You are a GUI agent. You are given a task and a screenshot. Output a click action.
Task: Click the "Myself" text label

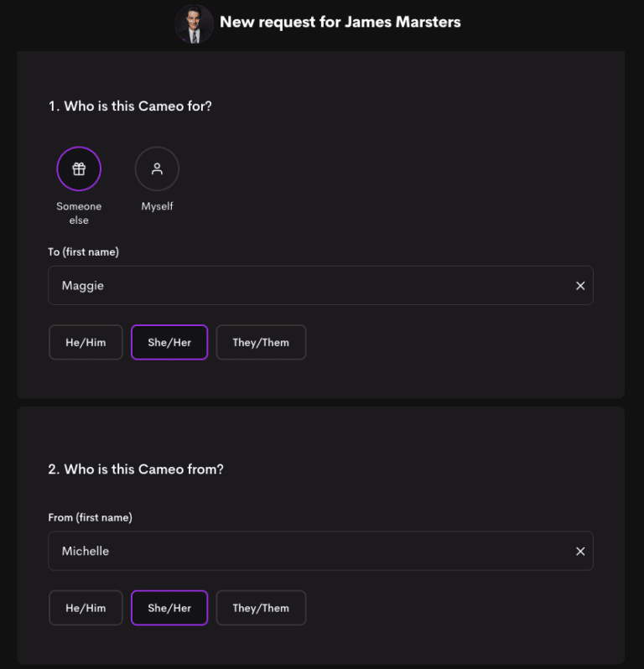[x=157, y=206]
